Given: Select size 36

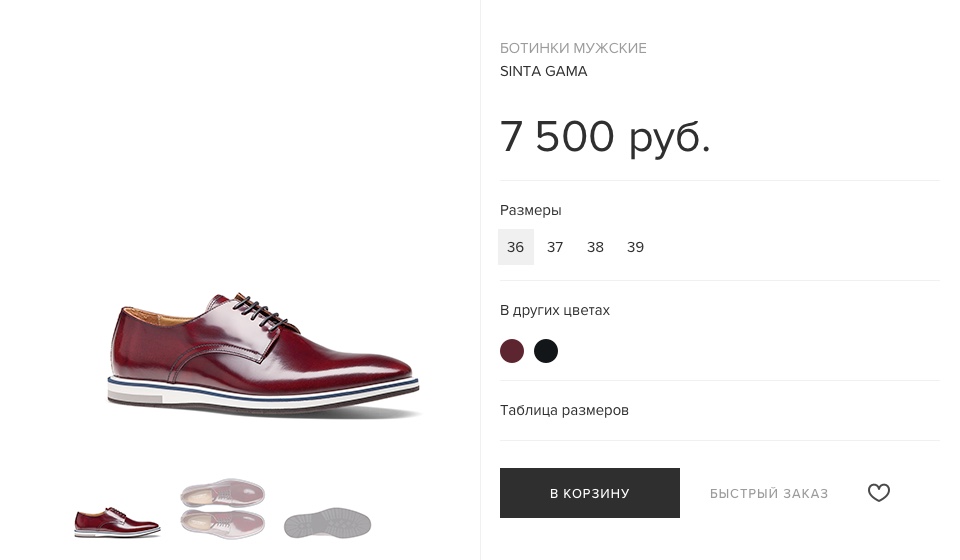Looking at the screenshot, I should pyautogui.click(x=515, y=247).
